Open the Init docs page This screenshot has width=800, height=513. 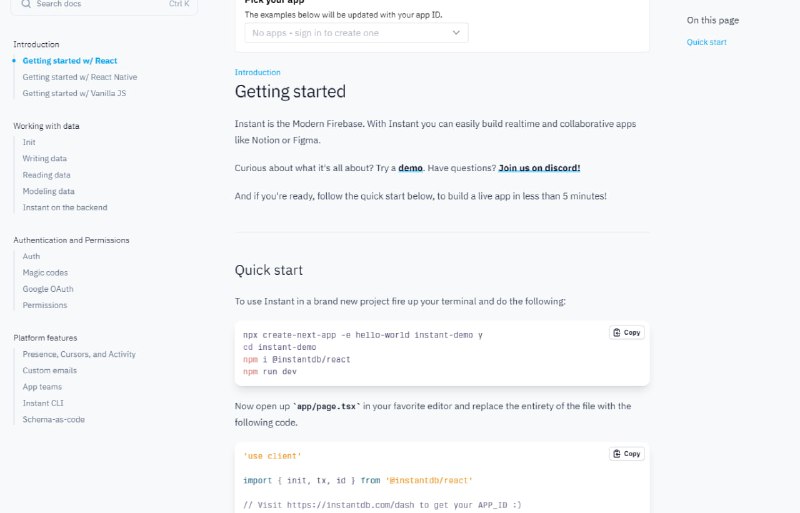pos(29,142)
